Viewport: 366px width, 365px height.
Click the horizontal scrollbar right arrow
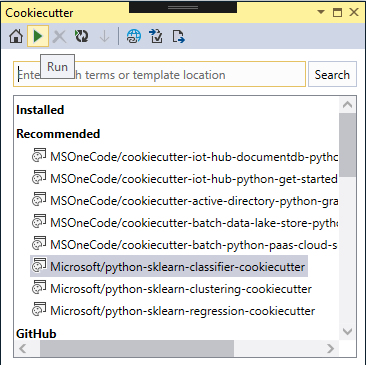pyautogui.click(x=331, y=349)
